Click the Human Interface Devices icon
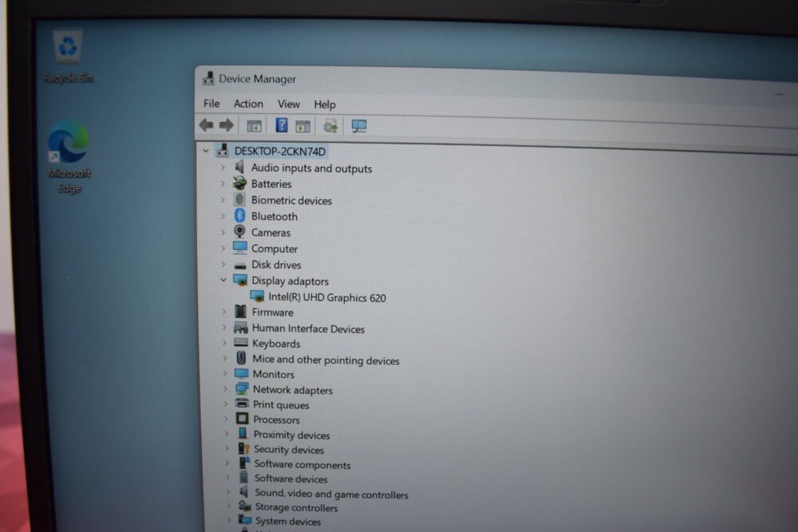The height and width of the screenshot is (532, 798). [241, 328]
